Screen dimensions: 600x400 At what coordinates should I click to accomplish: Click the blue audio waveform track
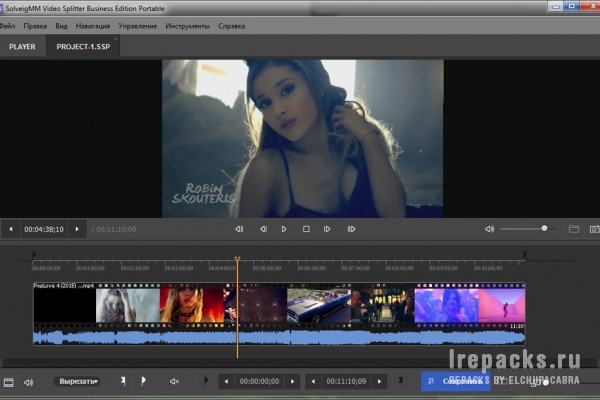(279, 338)
